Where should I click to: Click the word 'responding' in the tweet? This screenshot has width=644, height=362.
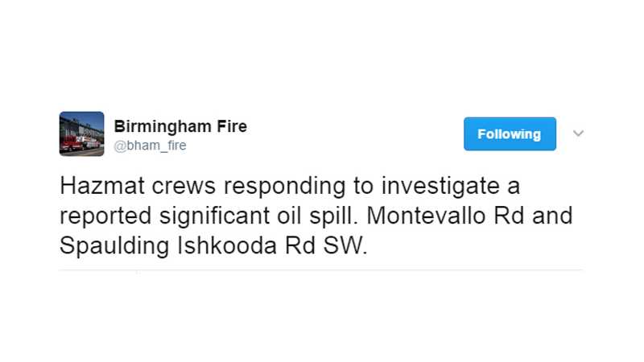284,187
